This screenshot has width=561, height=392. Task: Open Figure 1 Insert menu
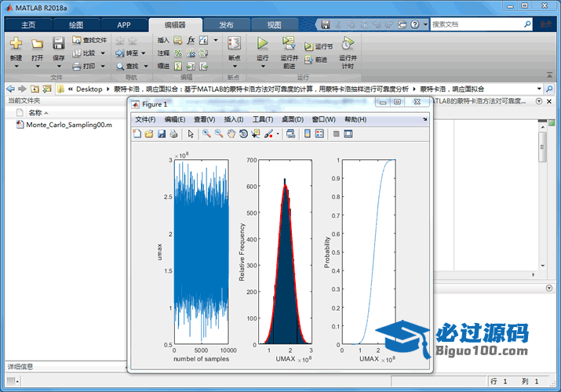click(x=234, y=119)
